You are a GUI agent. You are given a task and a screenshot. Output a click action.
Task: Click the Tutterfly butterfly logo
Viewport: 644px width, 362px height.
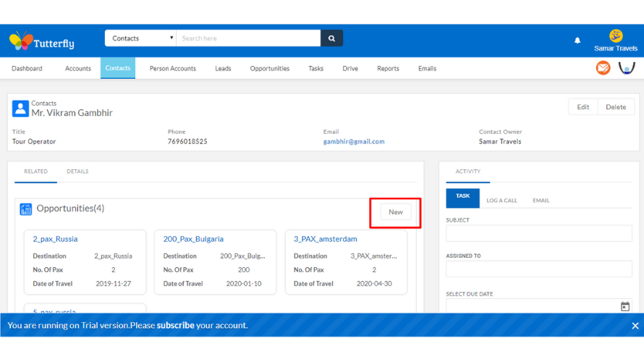pyautogui.click(x=21, y=41)
